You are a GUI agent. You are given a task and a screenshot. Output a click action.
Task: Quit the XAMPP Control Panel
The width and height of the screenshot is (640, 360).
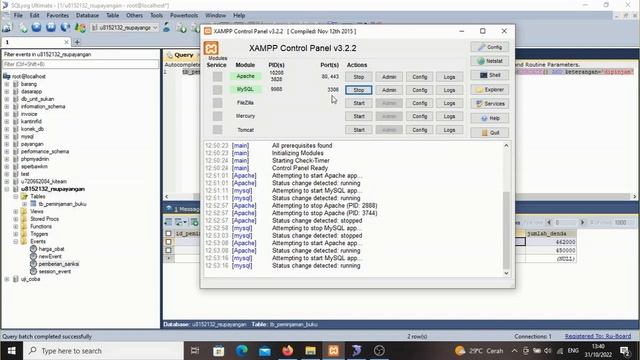(489, 133)
